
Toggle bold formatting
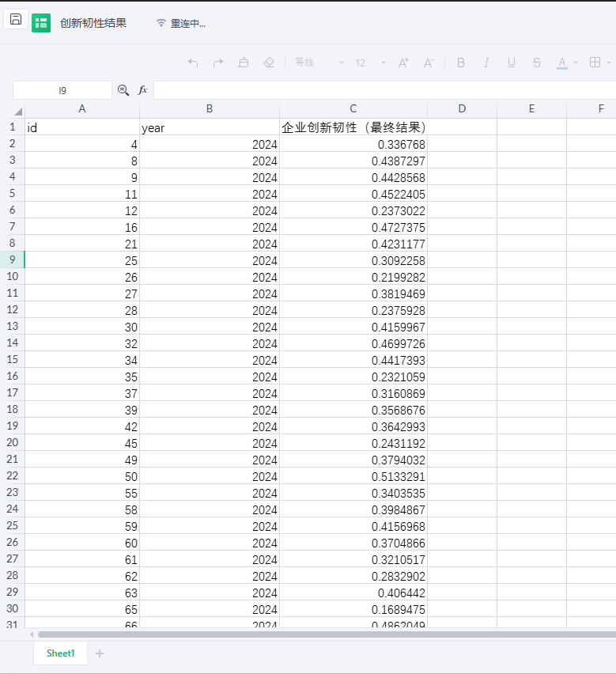461,62
